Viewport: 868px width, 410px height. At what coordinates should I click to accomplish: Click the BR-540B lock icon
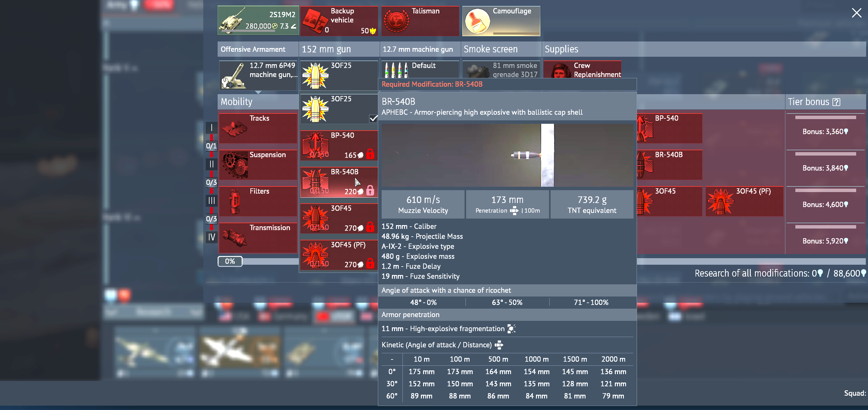pos(370,191)
